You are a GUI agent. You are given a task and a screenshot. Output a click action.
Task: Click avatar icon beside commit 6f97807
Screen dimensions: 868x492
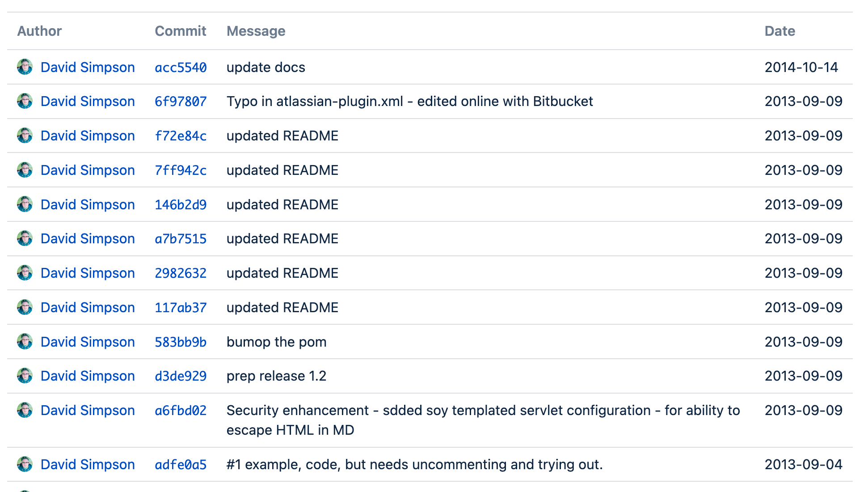25,101
